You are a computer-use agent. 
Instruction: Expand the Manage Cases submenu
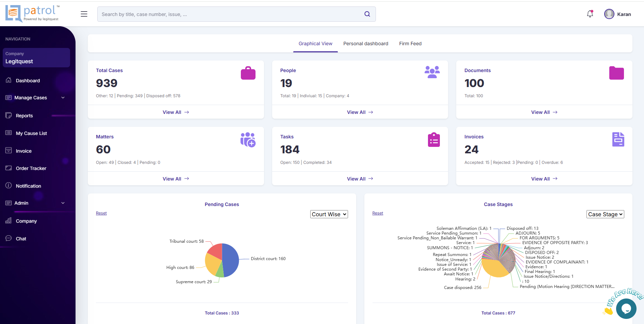click(x=63, y=98)
